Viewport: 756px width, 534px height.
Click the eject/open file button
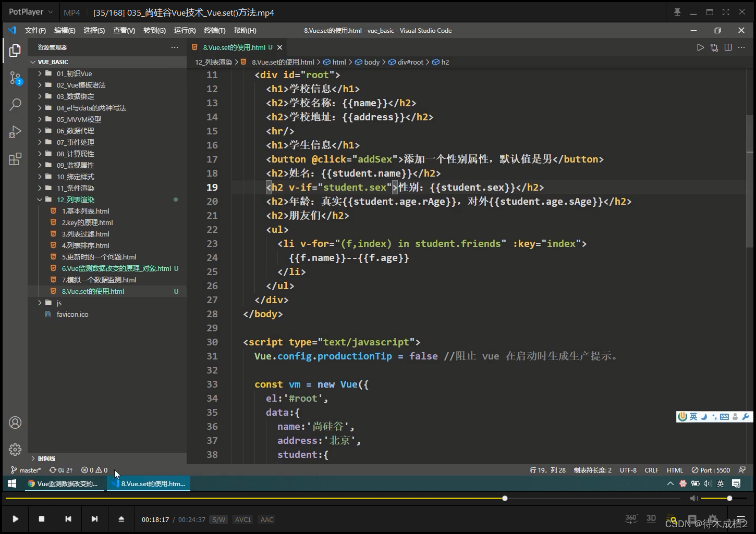coord(121,519)
